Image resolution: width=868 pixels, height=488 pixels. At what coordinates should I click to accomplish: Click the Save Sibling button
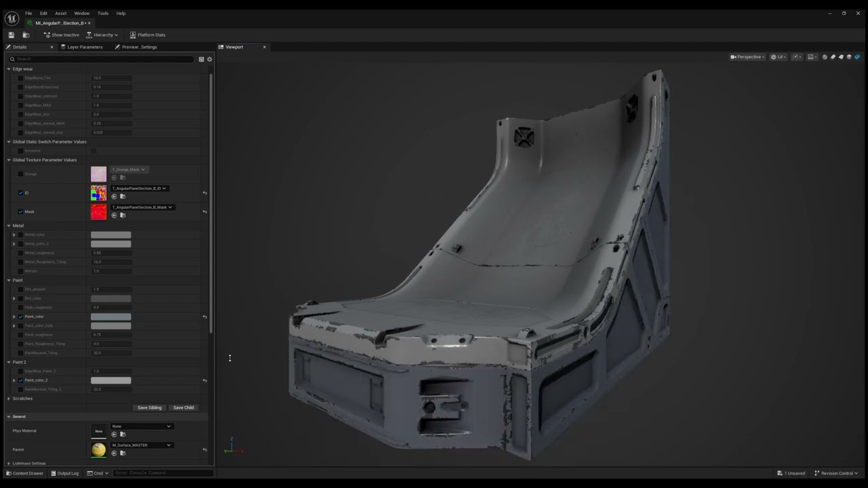coord(149,407)
